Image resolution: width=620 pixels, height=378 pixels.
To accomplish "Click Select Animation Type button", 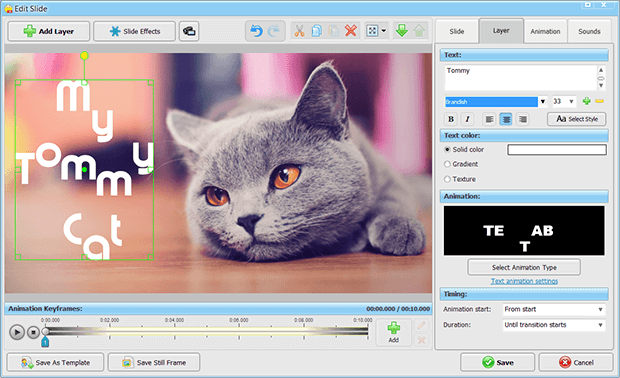I will tap(524, 267).
